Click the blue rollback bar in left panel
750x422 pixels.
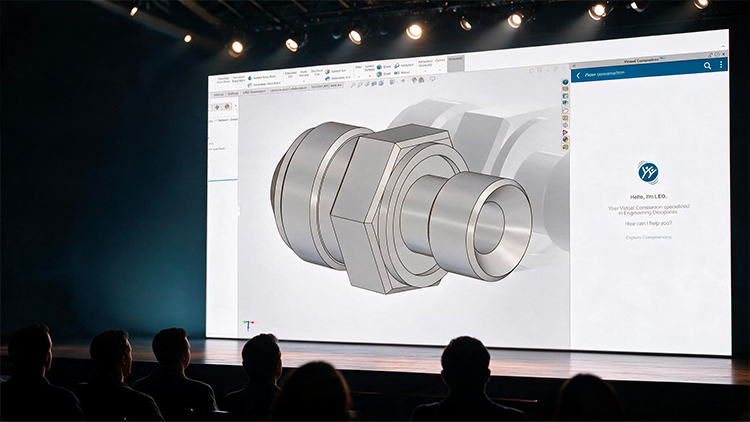223,180
